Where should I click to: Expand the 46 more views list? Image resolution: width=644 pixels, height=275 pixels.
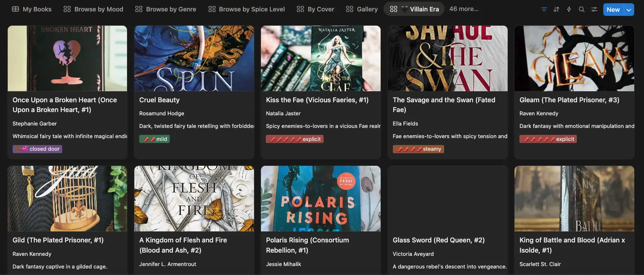coord(464,9)
